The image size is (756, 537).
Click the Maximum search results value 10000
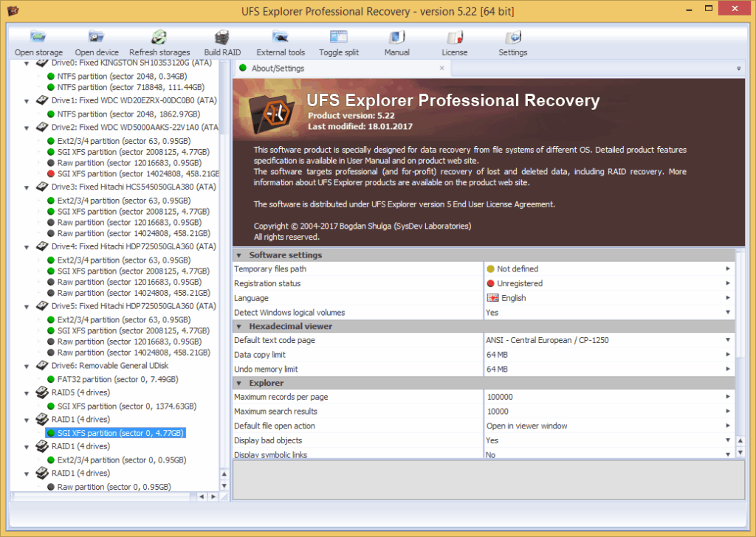tap(498, 412)
